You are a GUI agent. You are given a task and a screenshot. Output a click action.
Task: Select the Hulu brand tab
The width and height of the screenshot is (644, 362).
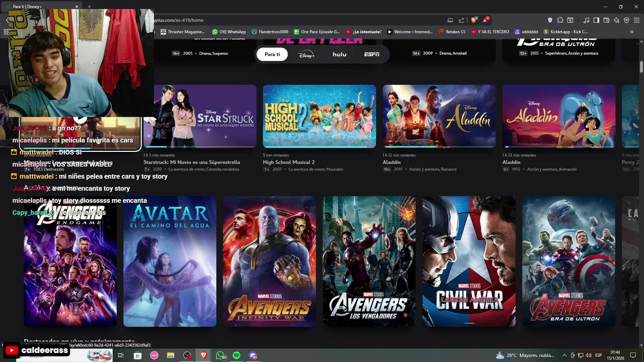pos(340,54)
